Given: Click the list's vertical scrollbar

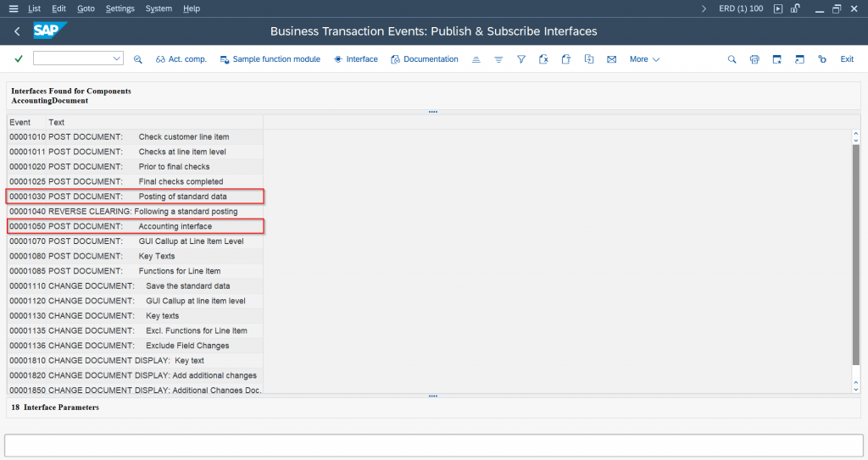Looking at the screenshot, I should coord(855,254).
